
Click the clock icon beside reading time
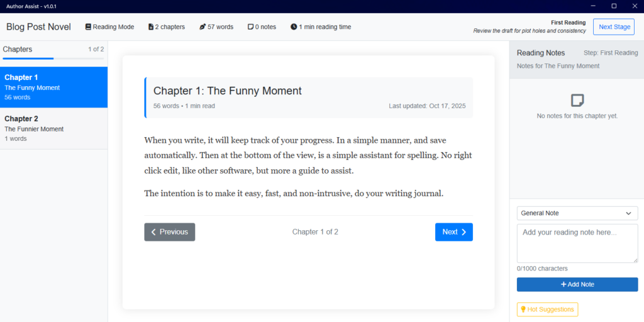[294, 27]
